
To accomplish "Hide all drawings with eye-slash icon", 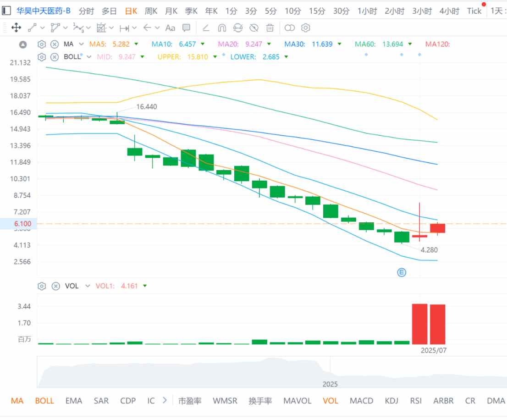I will click(x=254, y=28).
